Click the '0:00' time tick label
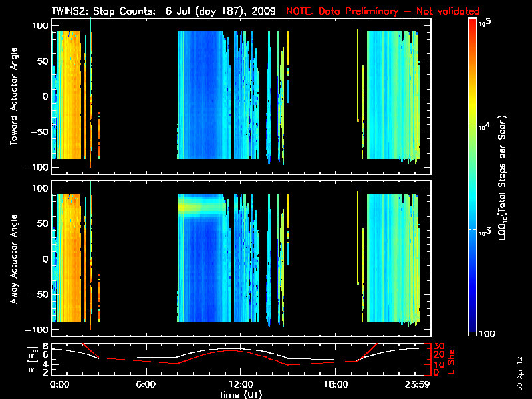This screenshot has width=532, height=399. tap(60, 384)
